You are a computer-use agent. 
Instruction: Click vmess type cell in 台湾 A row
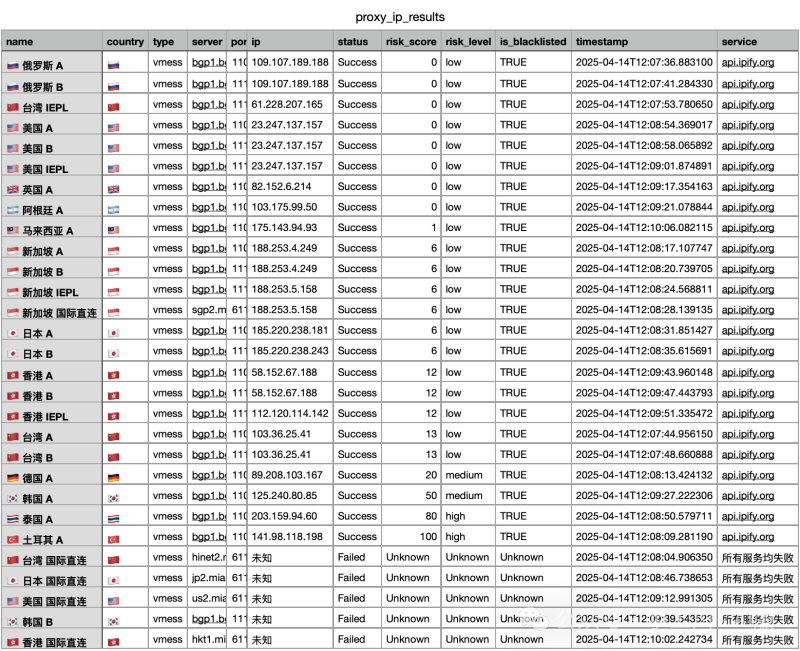coord(167,434)
